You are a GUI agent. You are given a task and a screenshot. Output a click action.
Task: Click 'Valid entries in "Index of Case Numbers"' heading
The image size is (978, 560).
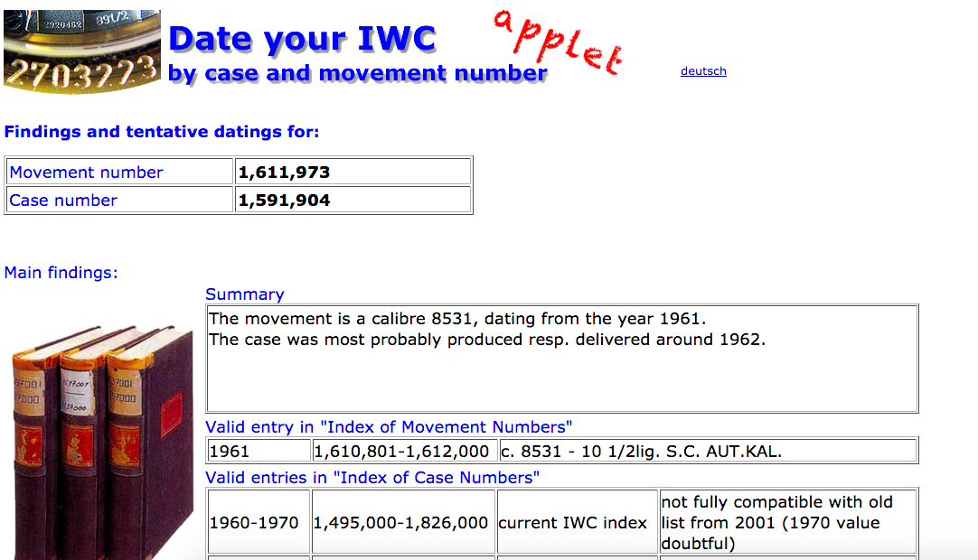click(372, 478)
